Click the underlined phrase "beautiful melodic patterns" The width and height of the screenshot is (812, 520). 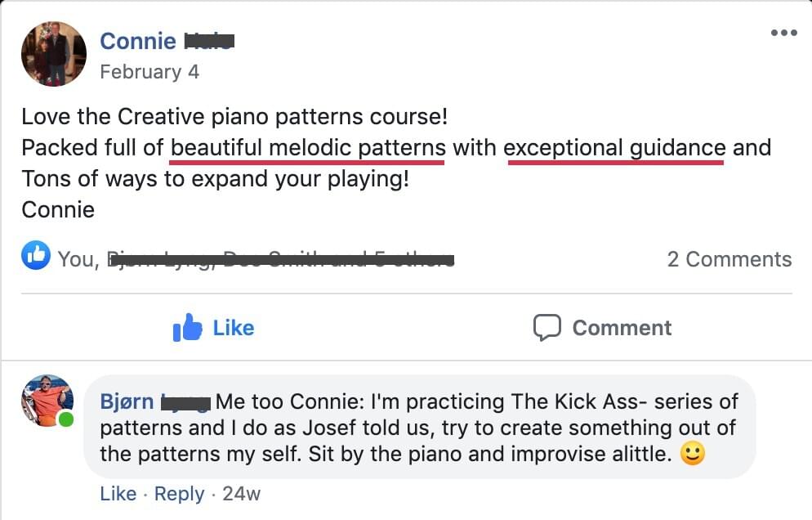308,148
